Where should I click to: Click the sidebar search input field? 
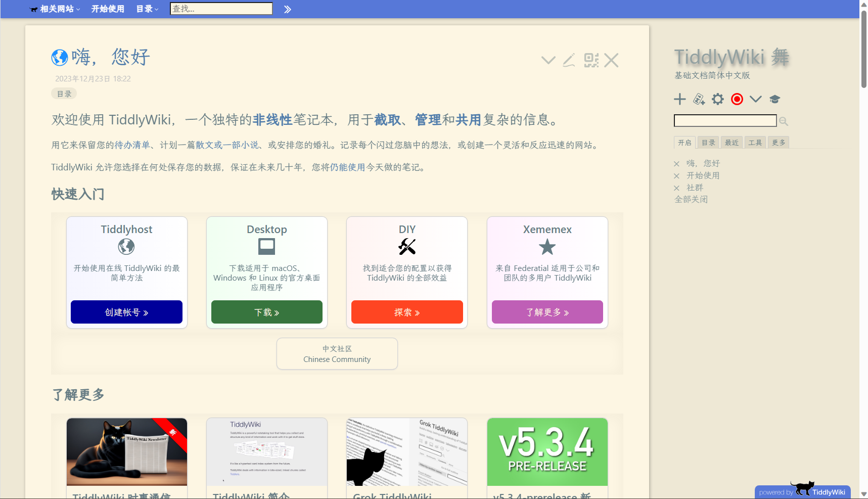(x=725, y=120)
